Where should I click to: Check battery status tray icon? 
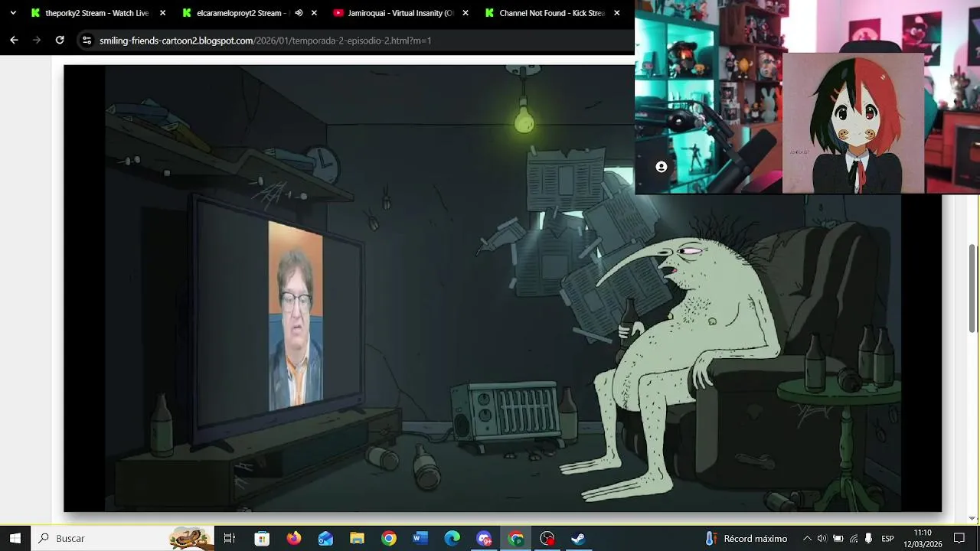[838, 538]
